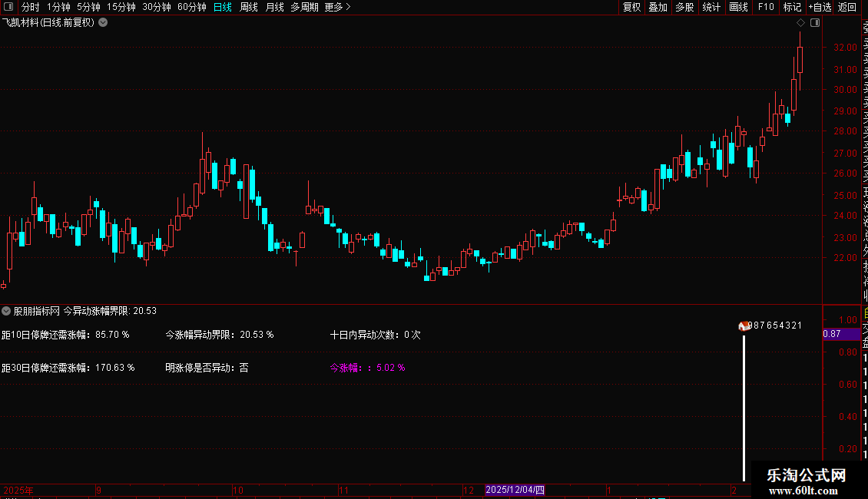Screen dimensions: 868x499
Task: Select the 30分钟 period tab
Action: click(157, 7)
